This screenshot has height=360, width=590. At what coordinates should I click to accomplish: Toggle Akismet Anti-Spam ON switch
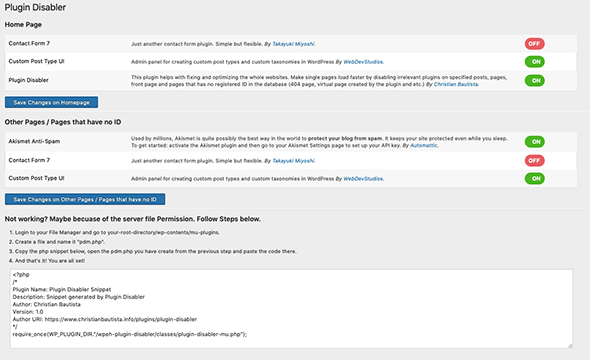click(x=534, y=142)
